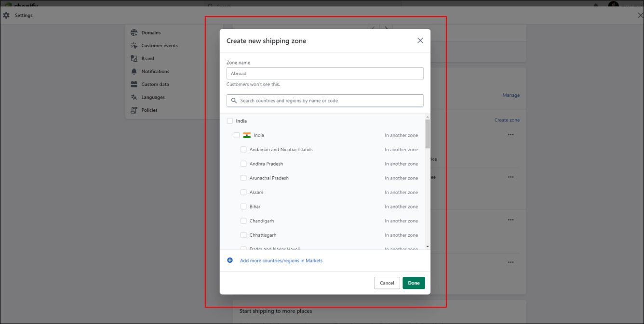Click the Assam label
The image size is (644, 324).
[x=256, y=193]
